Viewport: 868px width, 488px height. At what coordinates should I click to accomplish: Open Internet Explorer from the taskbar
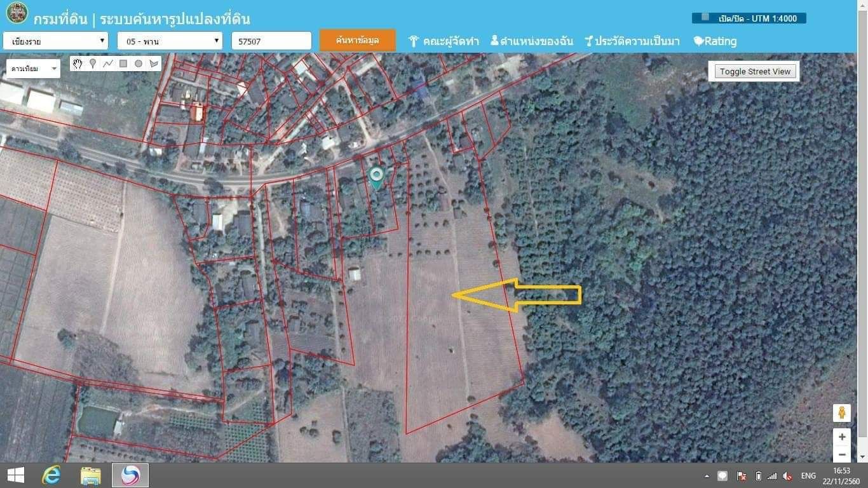click(x=51, y=475)
